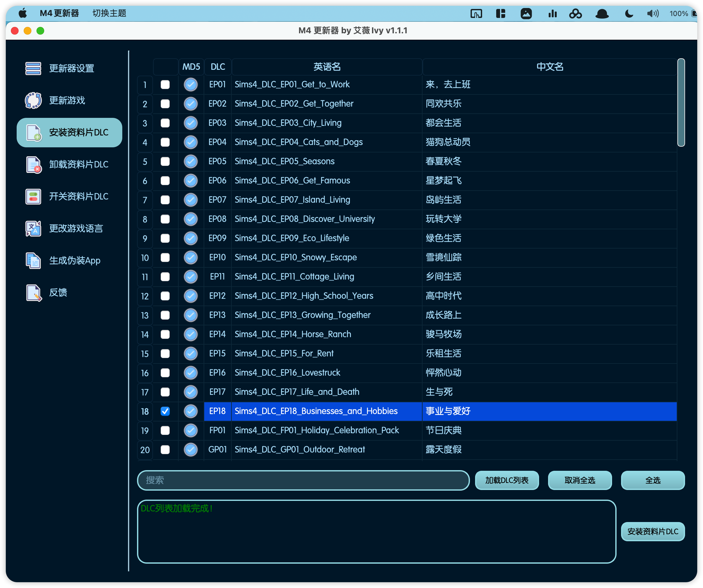Click the 更新游戏 refresh icon
Image resolution: width=703 pixels, height=588 pixels.
click(33, 101)
